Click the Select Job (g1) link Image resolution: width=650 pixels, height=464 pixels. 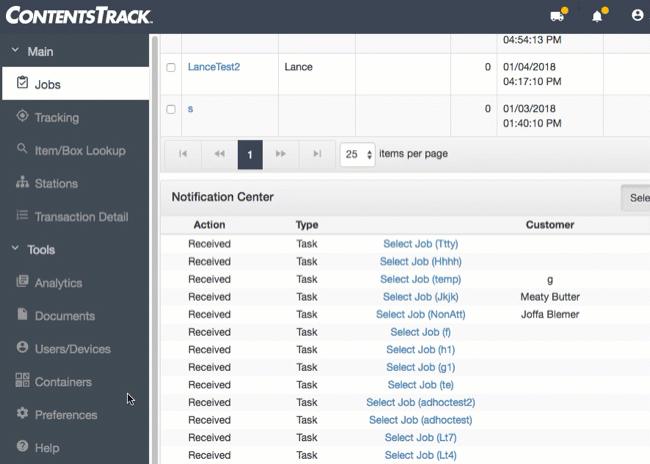pos(420,367)
